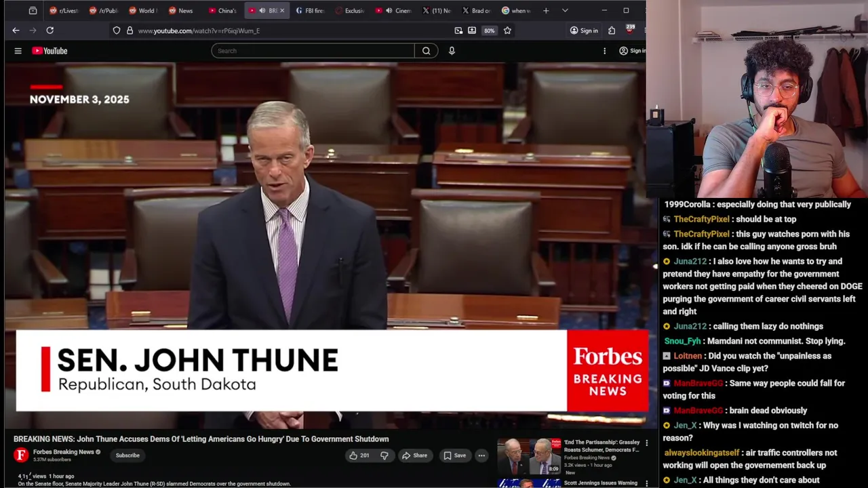Open the tab overview icon left of tabs
The height and width of the screenshot is (488, 868).
click(33, 11)
